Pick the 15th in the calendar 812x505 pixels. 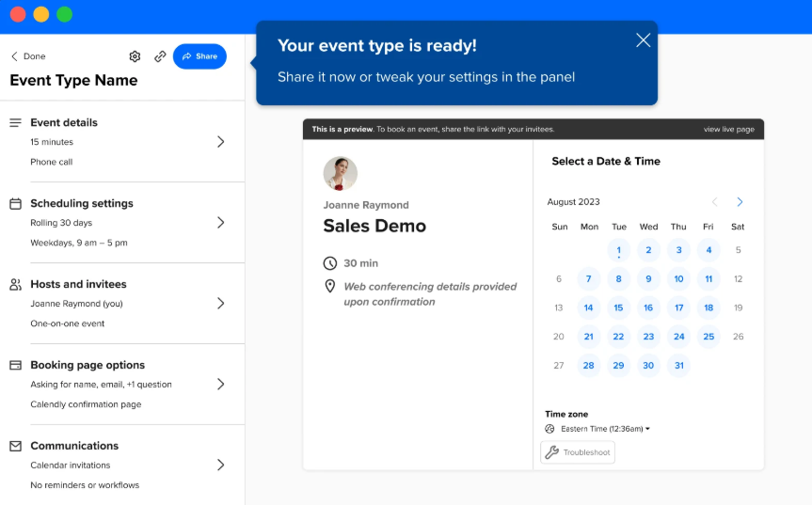point(618,308)
